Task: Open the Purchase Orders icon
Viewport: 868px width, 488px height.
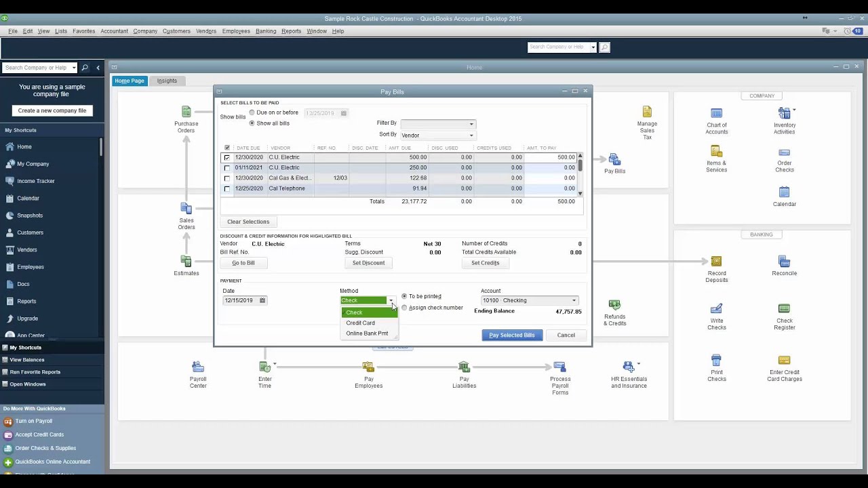Action: click(186, 112)
